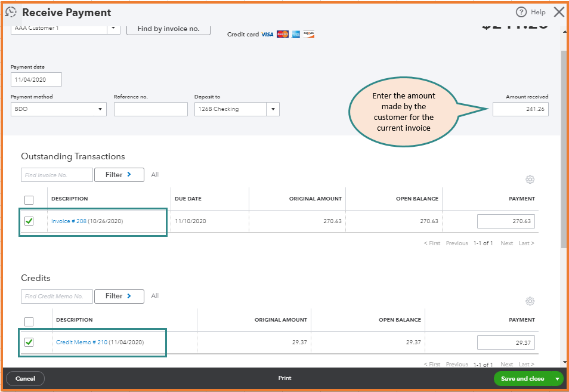Click the Find Credit Memo No. box
Screen dimensions: 569x392
click(57, 296)
